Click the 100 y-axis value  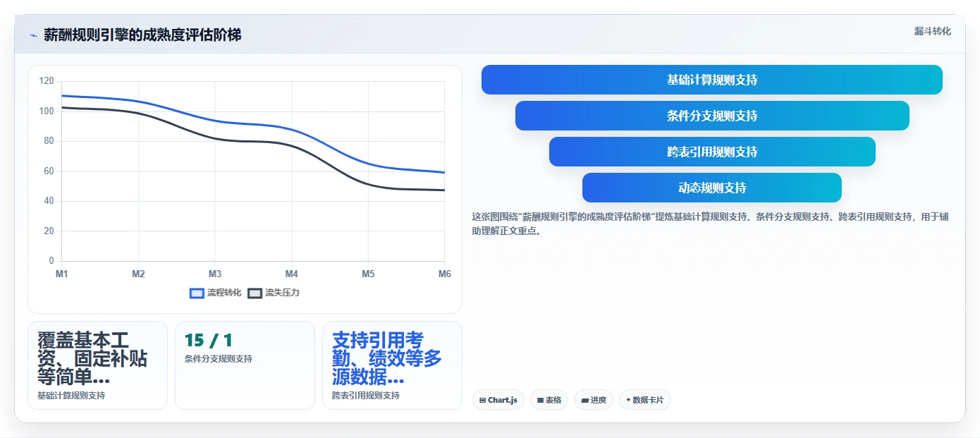[47, 111]
